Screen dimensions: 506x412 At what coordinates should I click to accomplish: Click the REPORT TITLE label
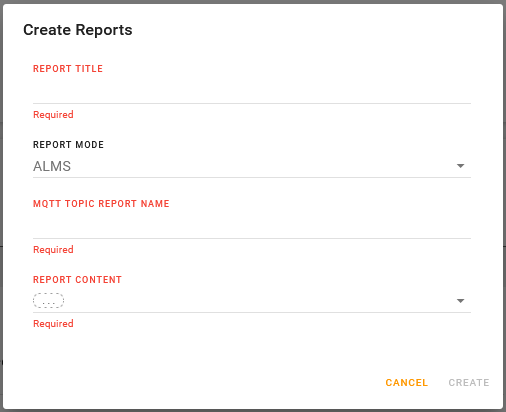[68, 69]
